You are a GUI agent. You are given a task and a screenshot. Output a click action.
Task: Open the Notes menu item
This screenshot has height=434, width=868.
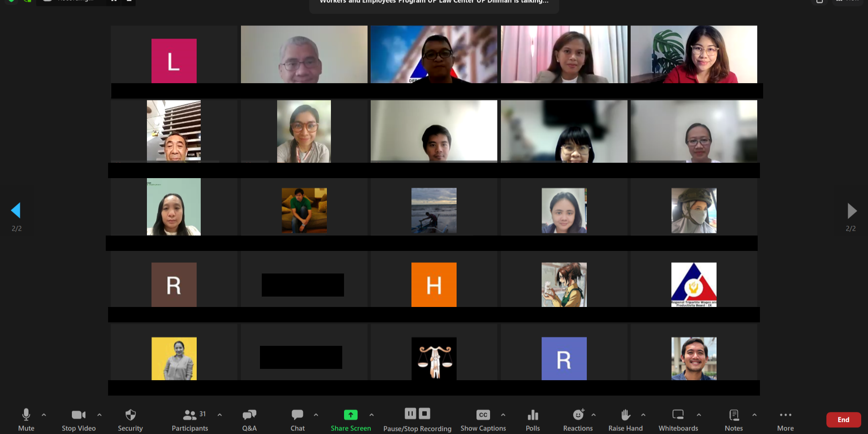point(734,420)
